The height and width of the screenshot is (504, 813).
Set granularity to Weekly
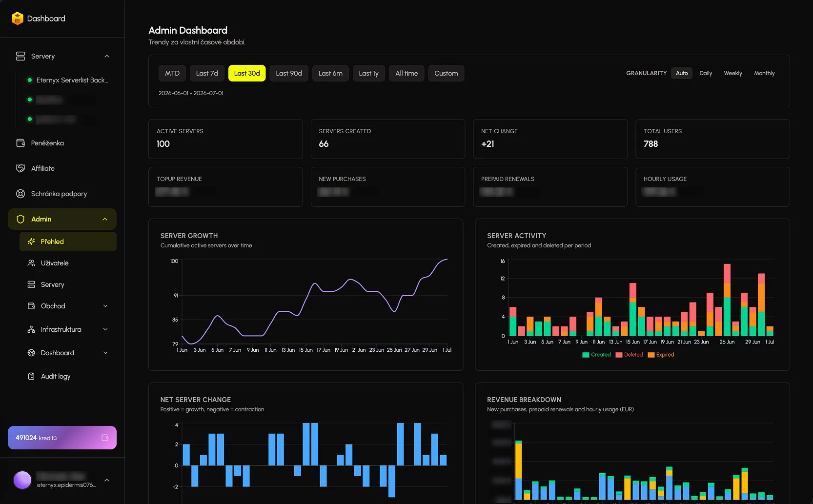click(733, 73)
